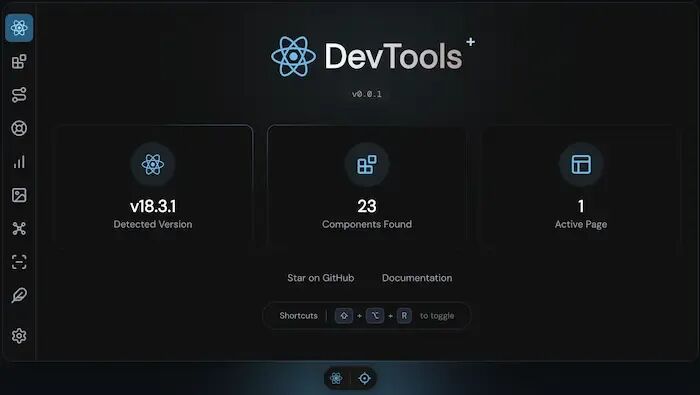
Task: Click the DevTools title text
Action: pos(393,56)
